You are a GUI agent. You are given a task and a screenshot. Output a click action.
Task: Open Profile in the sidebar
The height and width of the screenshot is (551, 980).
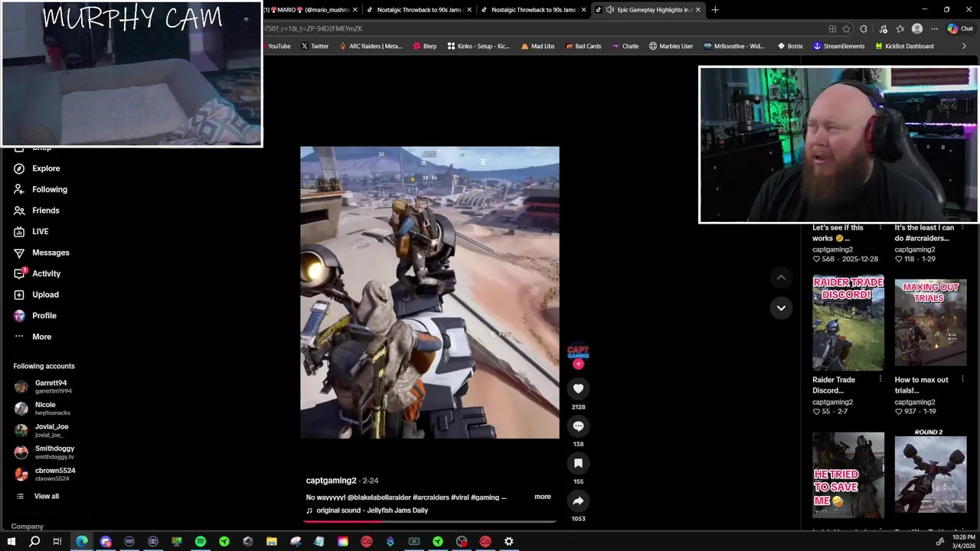(x=34, y=315)
